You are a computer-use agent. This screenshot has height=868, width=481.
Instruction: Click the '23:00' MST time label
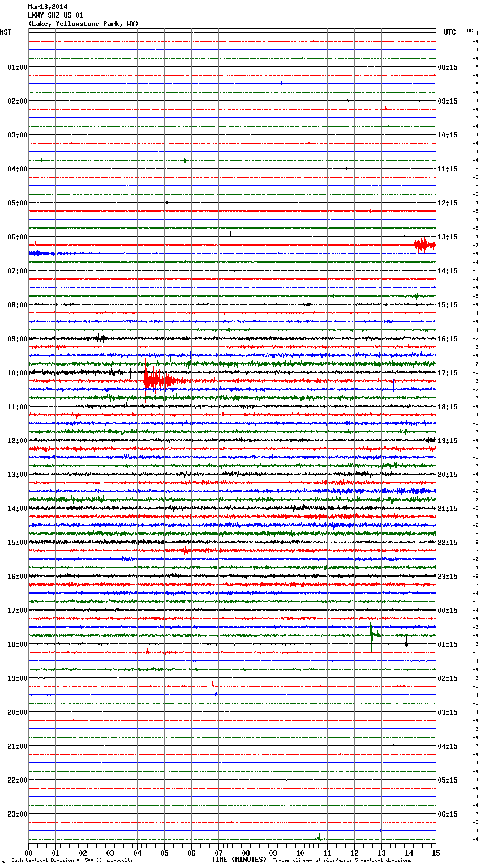coord(18,814)
